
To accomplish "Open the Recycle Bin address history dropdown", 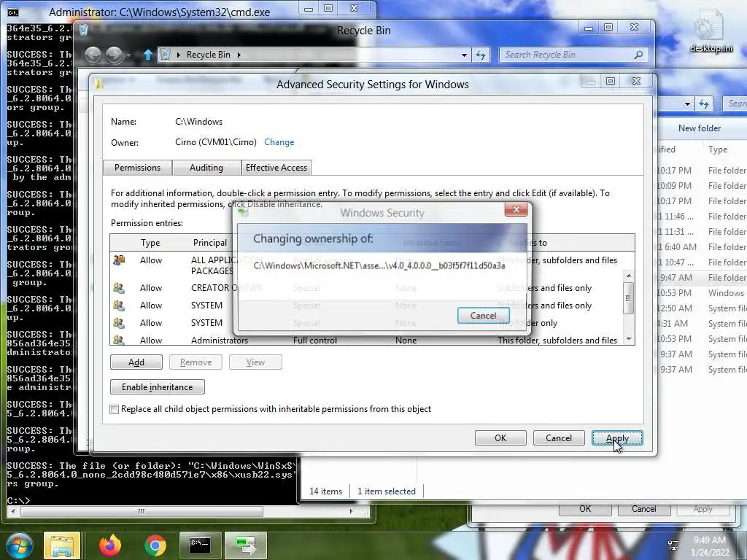I will 464,55.
